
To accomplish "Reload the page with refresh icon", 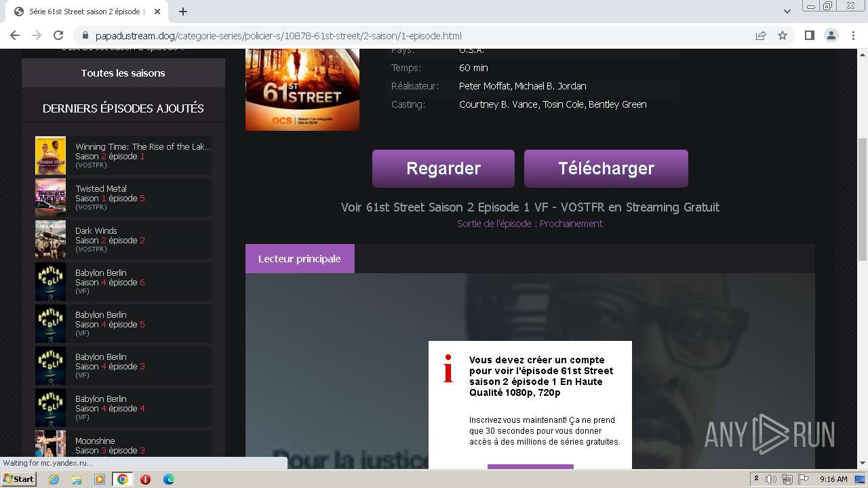I will (x=58, y=36).
